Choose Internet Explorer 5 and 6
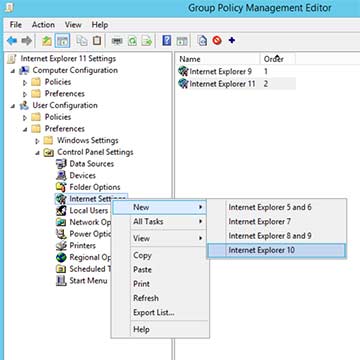The width and height of the screenshot is (360, 360). click(277, 207)
